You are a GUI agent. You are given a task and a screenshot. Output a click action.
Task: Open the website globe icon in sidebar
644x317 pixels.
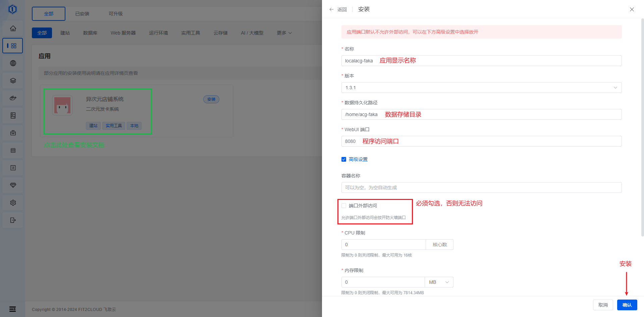click(x=13, y=63)
